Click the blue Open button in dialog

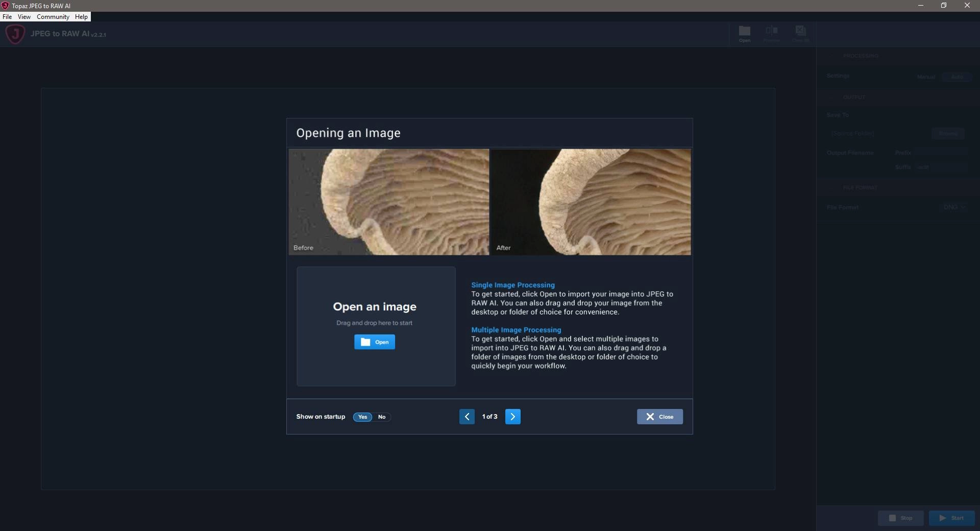click(x=375, y=342)
